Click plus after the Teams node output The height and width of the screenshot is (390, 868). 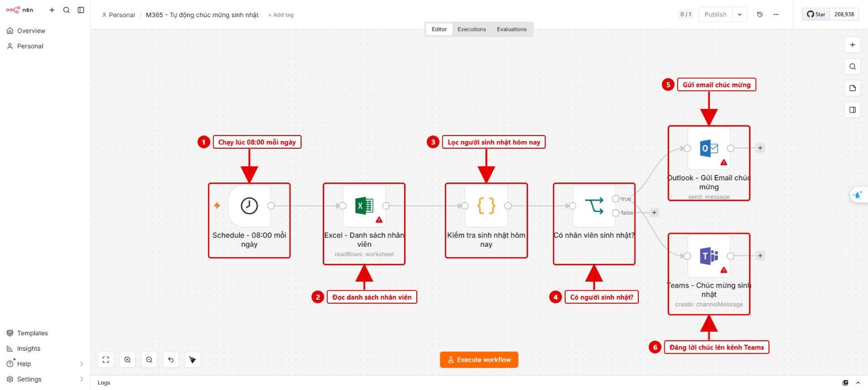pyautogui.click(x=760, y=256)
